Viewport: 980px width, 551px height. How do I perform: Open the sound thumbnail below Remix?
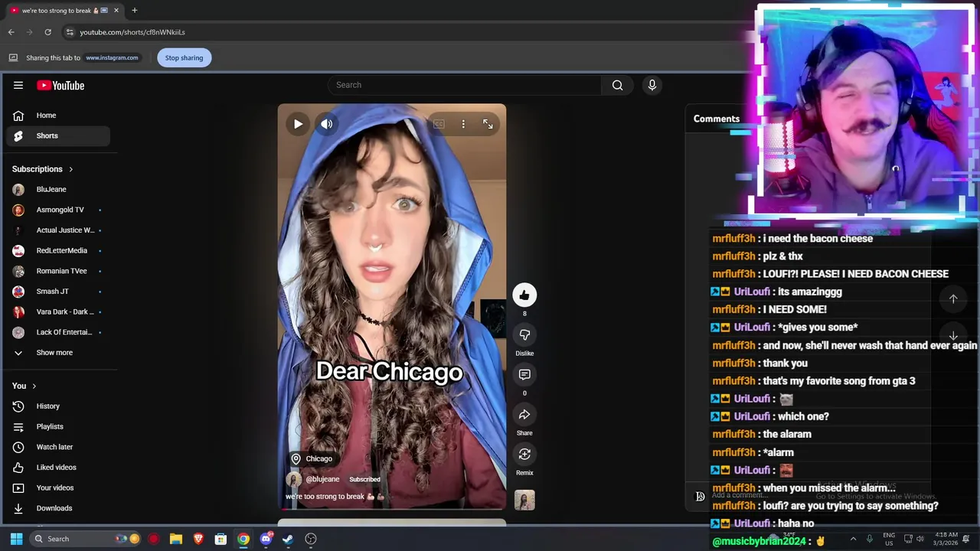(524, 500)
